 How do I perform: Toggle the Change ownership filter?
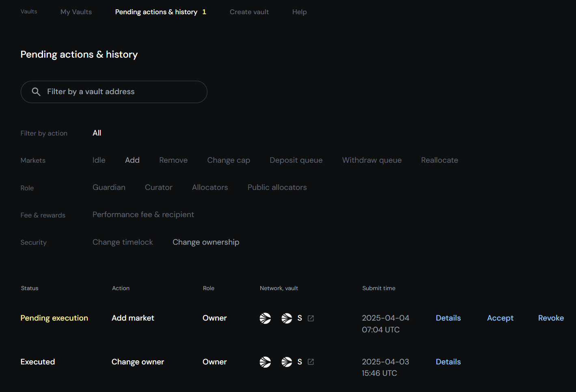tap(206, 242)
